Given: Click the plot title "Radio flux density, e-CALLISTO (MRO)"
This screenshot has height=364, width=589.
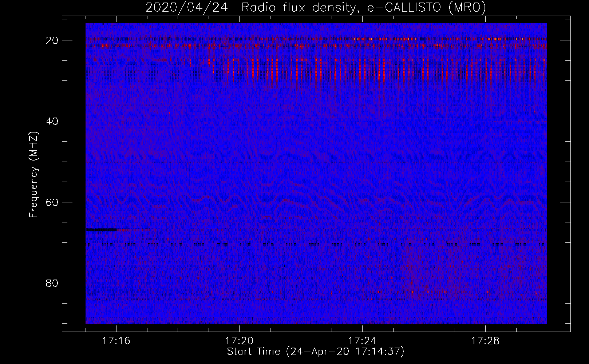Looking at the screenshot, I should click(x=364, y=7).
